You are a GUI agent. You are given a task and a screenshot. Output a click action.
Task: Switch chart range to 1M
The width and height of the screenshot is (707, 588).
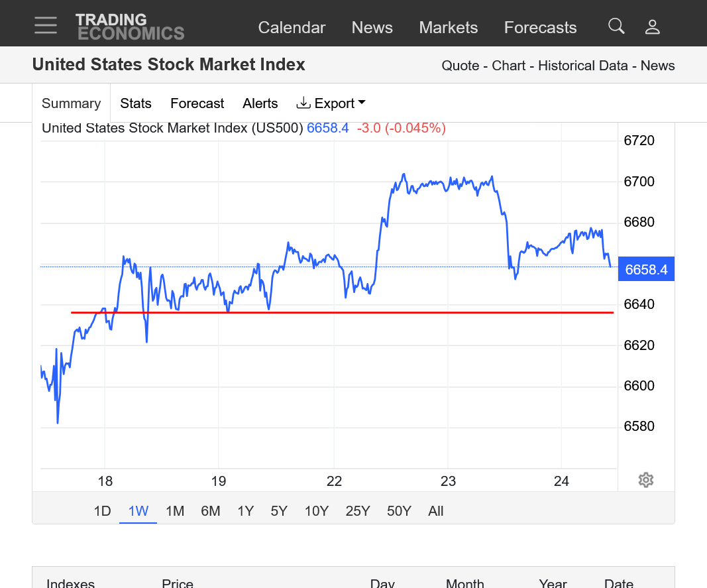[x=175, y=511]
